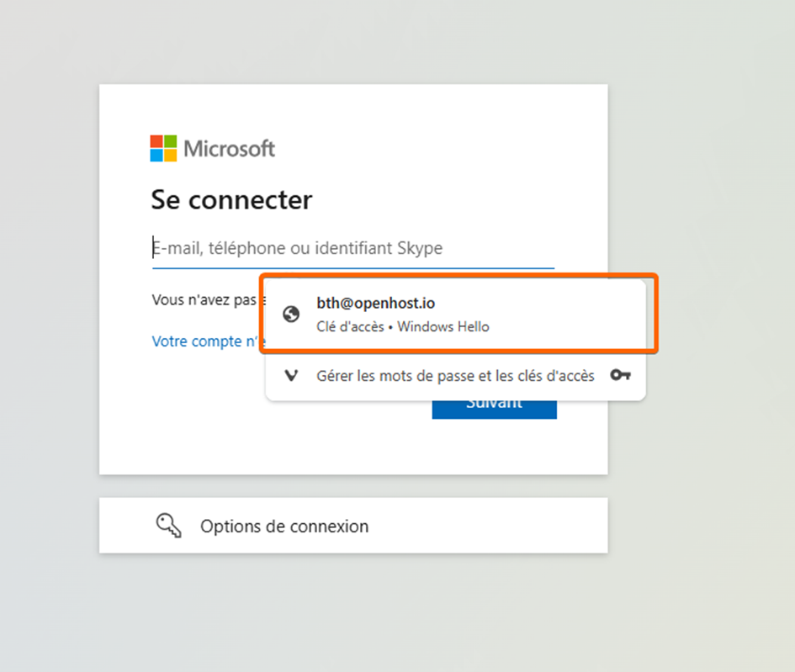Screen dimensions: 795x672
Task: Click the "Windows Hello" label in suggestion
Action: click(x=443, y=326)
